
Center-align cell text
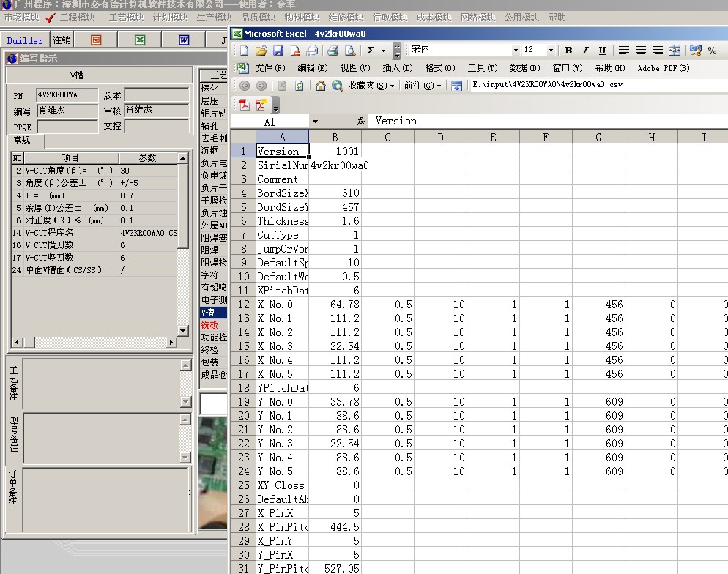[x=641, y=50]
